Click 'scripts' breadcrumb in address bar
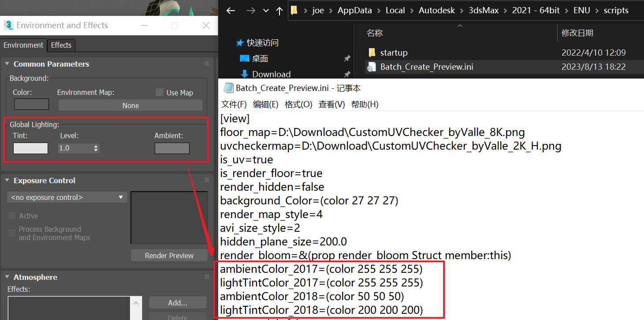The width and height of the screenshot is (644, 320). coord(616,11)
